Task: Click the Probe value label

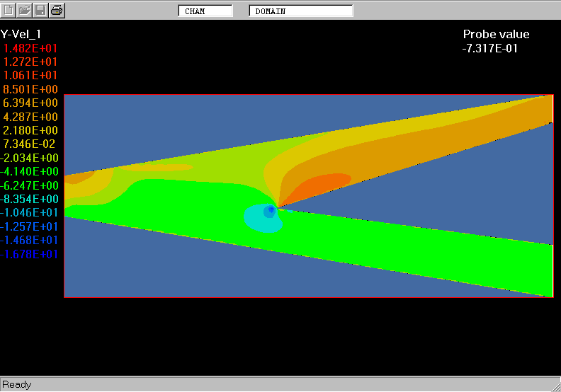Action: (496, 35)
